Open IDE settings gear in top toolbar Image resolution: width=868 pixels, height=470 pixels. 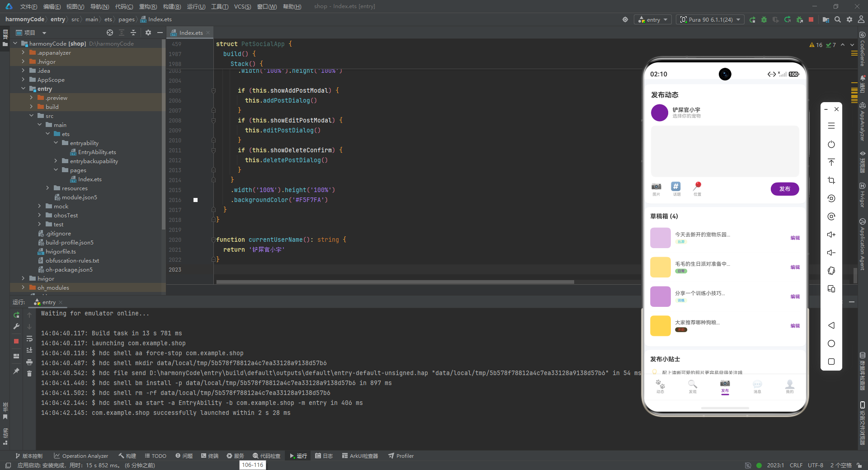click(x=849, y=20)
